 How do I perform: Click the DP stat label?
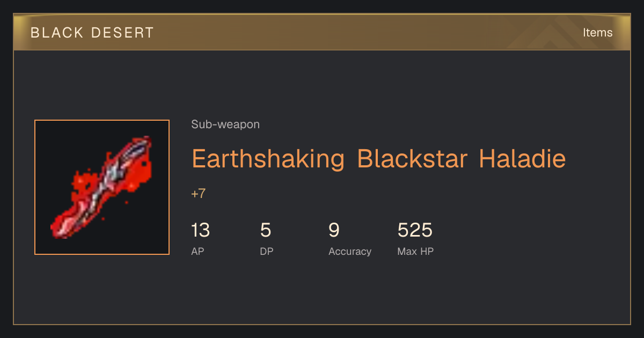pos(267,251)
